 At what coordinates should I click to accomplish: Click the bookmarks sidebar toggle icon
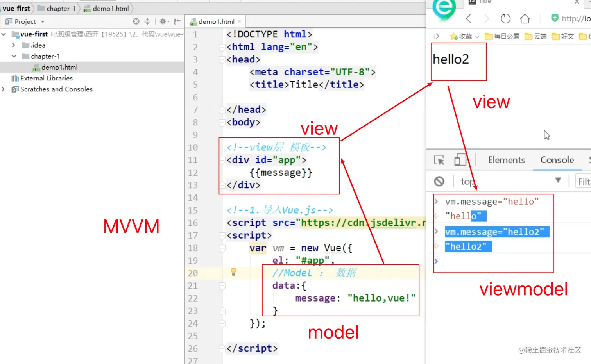[x=437, y=36]
